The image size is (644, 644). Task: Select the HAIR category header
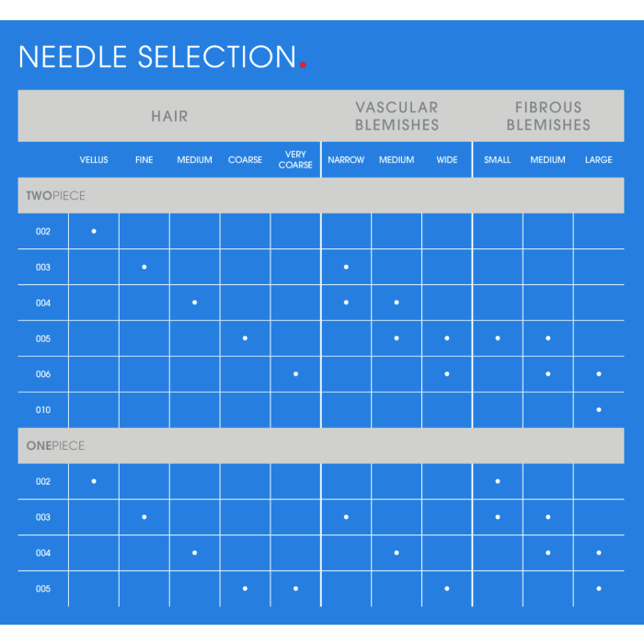tap(169, 116)
